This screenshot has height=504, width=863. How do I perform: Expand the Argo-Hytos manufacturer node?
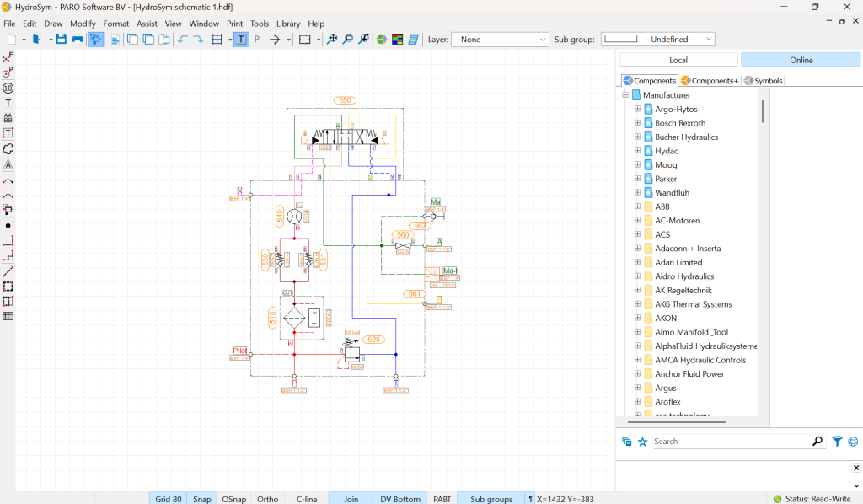pos(637,109)
